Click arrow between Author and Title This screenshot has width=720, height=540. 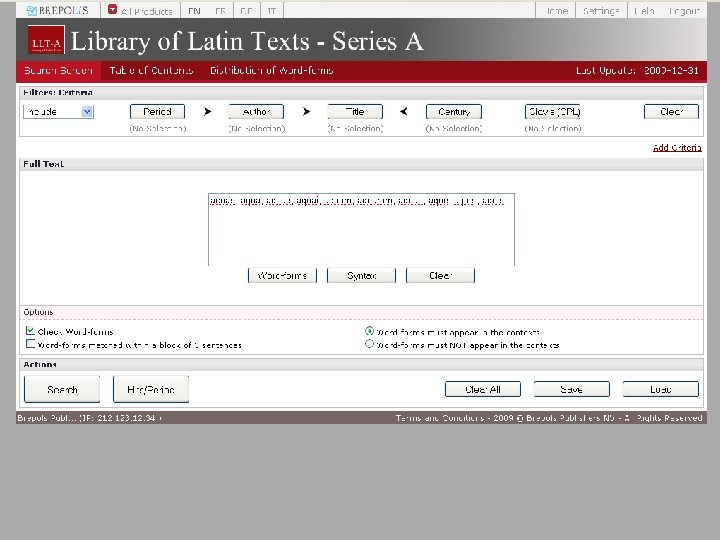[306, 111]
